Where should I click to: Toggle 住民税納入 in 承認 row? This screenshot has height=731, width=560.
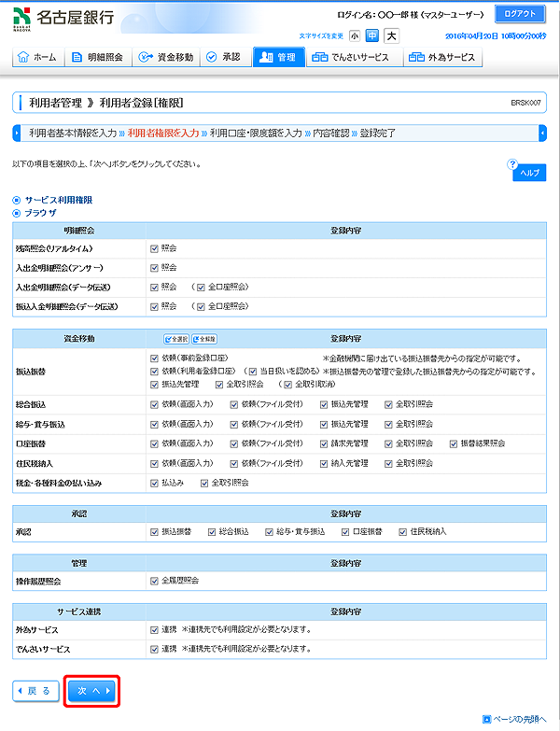pyautogui.click(x=403, y=532)
